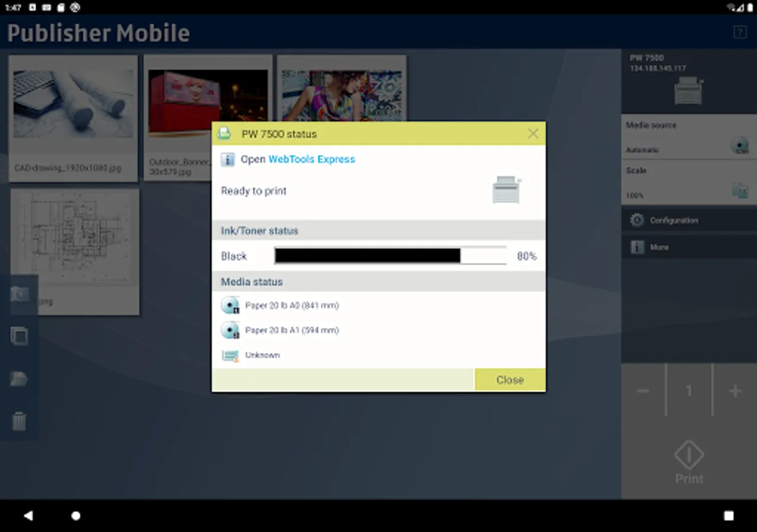
Task: Click the 'Unknown' media text
Action: click(263, 355)
